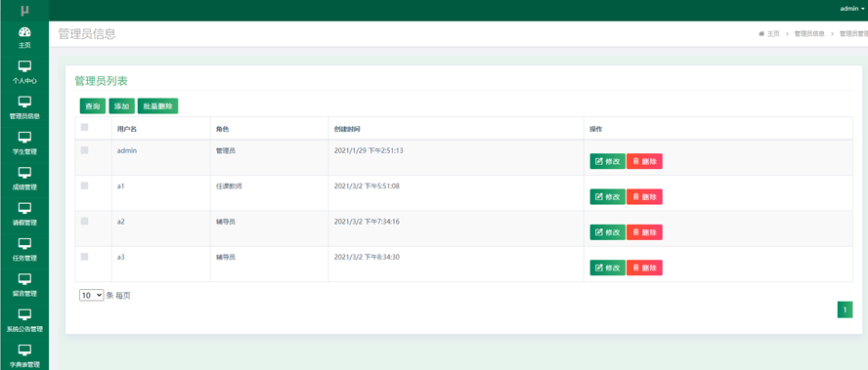Open 任务管理 in the sidebar
This screenshot has width=868, height=370.
click(24, 250)
